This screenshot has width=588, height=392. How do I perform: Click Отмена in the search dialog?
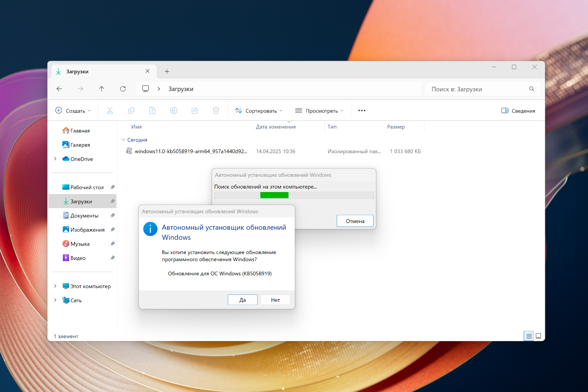click(355, 221)
